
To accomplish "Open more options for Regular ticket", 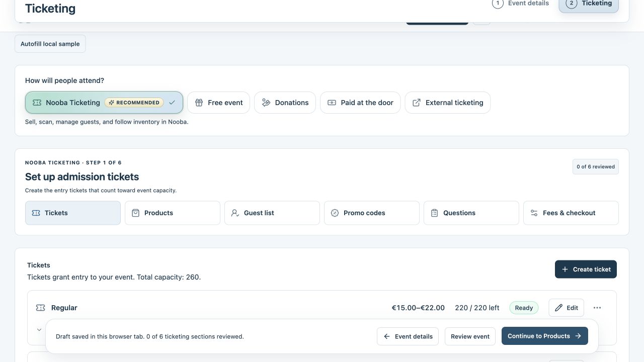I will point(597,308).
